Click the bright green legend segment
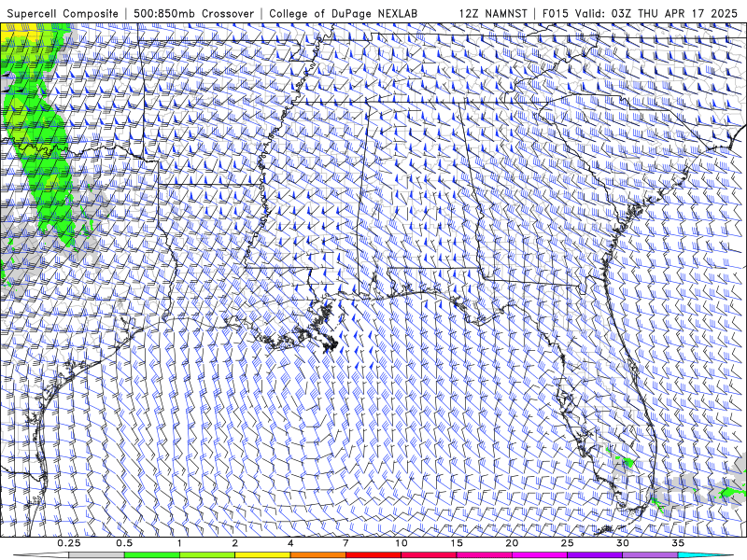The width and height of the screenshot is (747, 560). (x=151, y=555)
